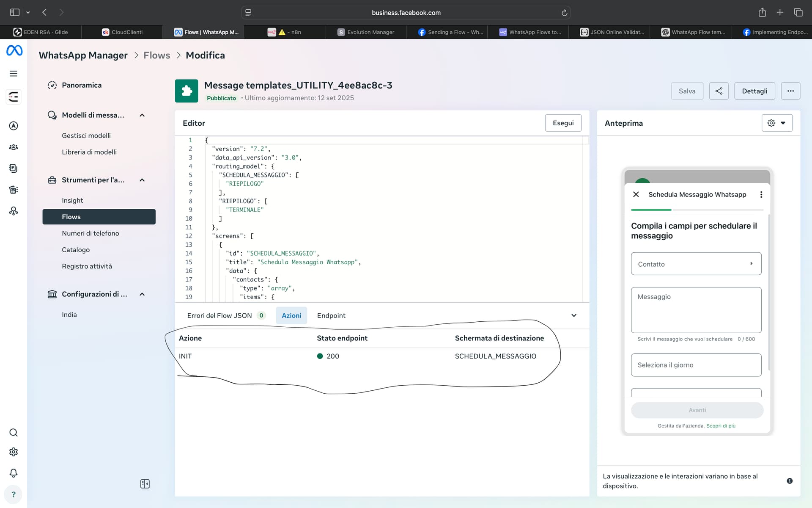The image size is (812, 508).
Task: Open search from the left rail
Action: click(x=14, y=433)
